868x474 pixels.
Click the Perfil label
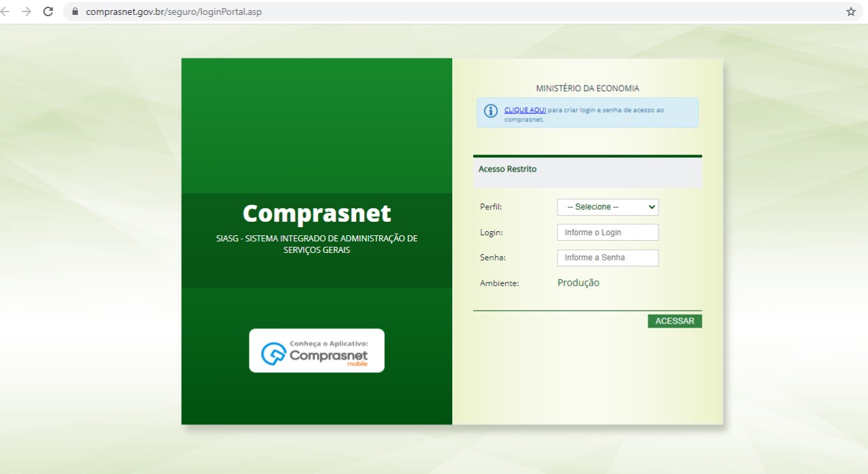click(491, 207)
